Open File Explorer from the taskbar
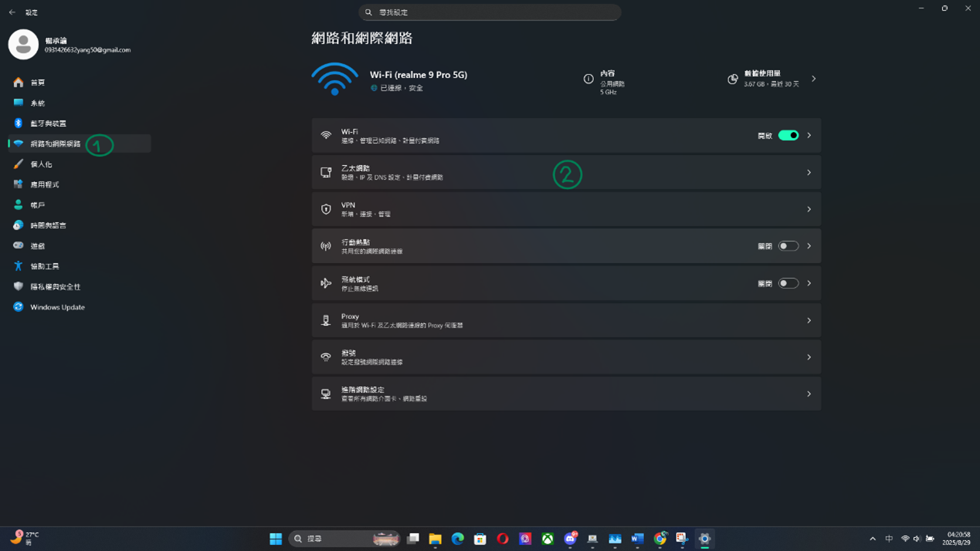This screenshot has height=551, width=980. (x=436, y=539)
